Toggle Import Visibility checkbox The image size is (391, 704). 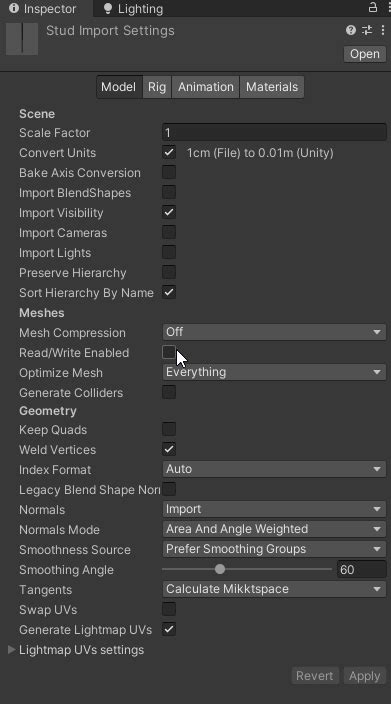tap(169, 212)
